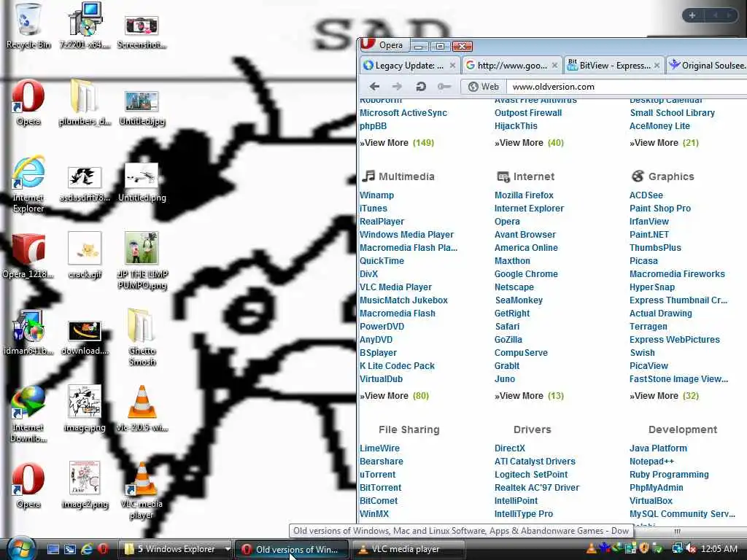This screenshot has width=747, height=560.
Task: Click the Opera password wand key icon
Action: (x=444, y=86)
